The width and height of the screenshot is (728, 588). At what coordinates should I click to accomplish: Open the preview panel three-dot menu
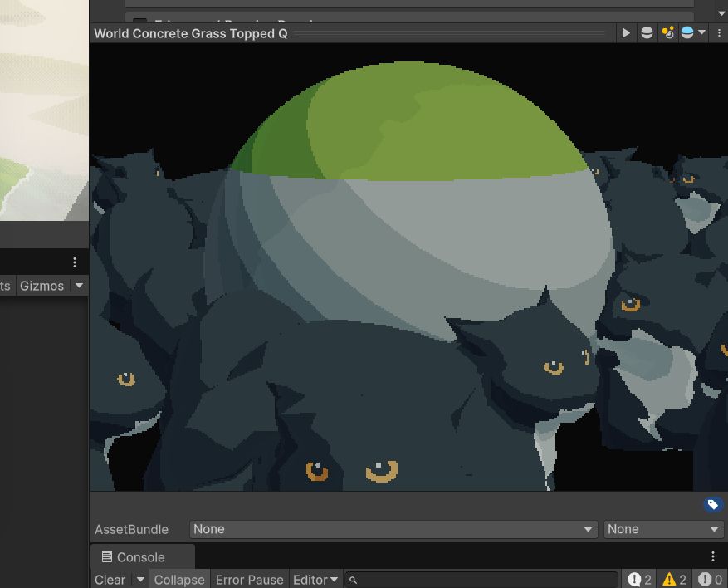[x=719, y=33]
